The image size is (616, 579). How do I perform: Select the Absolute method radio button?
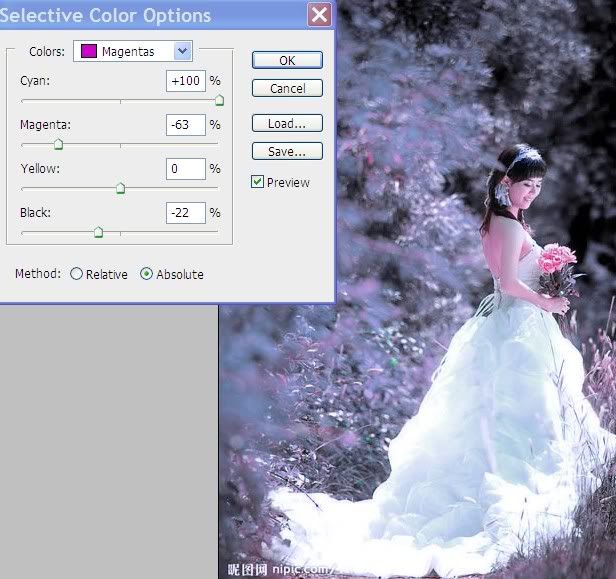pyautogui.click(x=147, y=274)
